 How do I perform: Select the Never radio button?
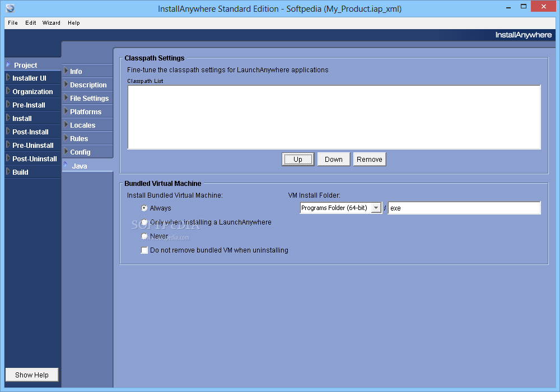[144, 236]
